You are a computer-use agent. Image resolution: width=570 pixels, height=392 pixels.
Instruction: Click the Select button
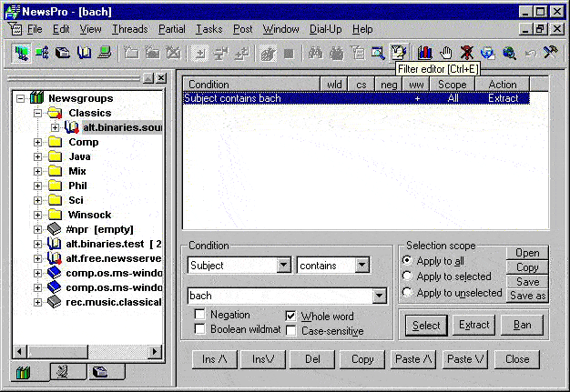(426, 326)
